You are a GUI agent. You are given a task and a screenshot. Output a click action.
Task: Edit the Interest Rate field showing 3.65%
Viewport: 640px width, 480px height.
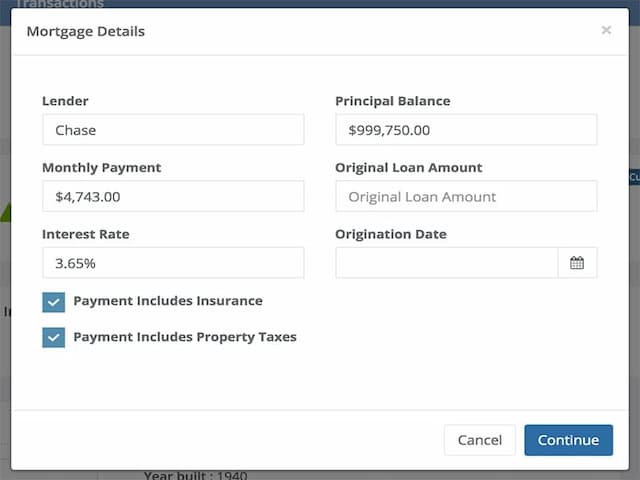[173, 263]
